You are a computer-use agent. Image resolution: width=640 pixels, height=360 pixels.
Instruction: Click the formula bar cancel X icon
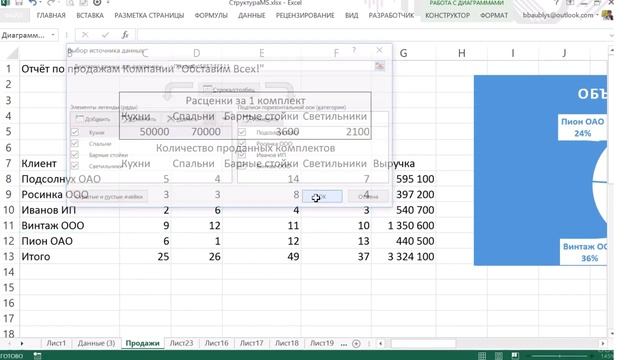click(85, 35)
